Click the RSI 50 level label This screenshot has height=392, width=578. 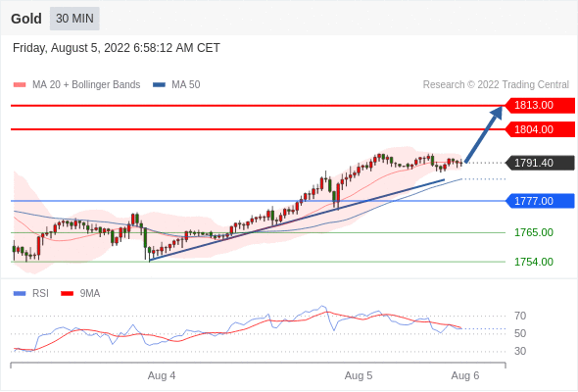pyautogui.click(x=520, y=334)
